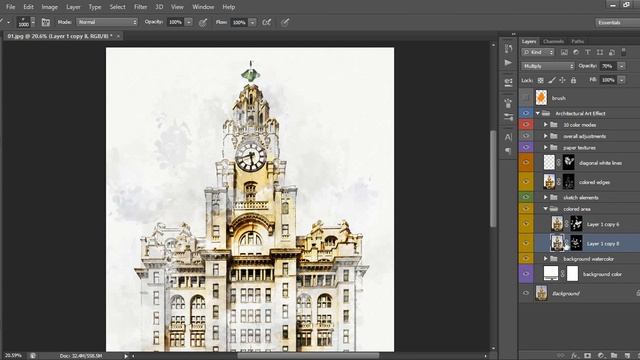Open the brush Mode dropdown
640x360 pixels.
pyautogui.click(x=107, y=22)
